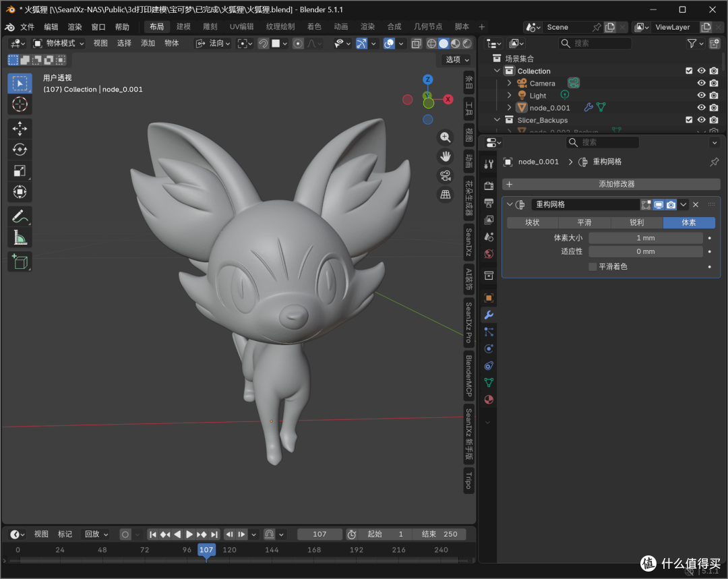
Task: Open the Physics properties tab
Action: click(489, 348)
